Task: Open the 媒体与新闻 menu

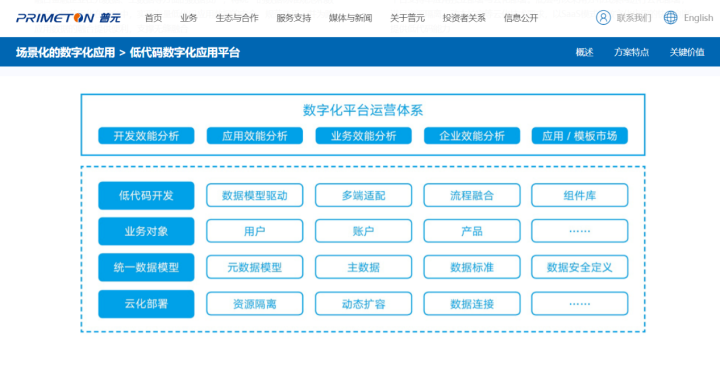Action: click(350, 18)
